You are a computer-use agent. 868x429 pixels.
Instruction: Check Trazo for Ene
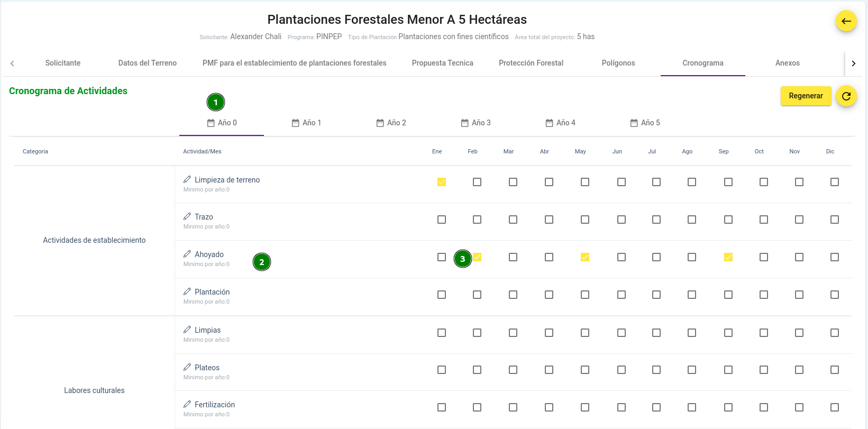click(442, 220)
